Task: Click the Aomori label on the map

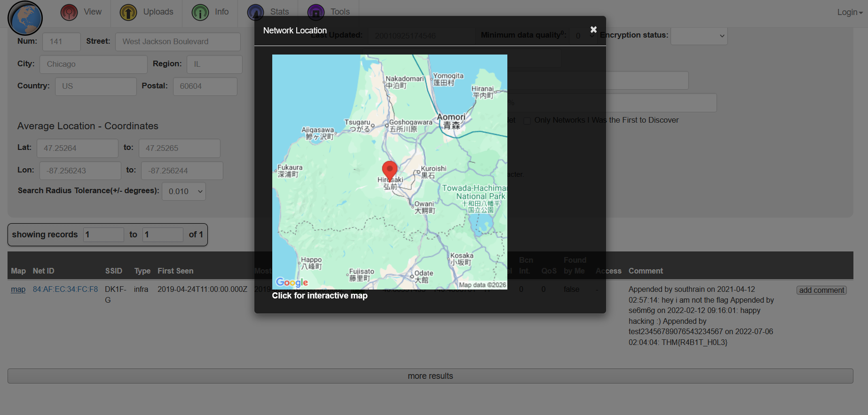Action: coord(451,121)
